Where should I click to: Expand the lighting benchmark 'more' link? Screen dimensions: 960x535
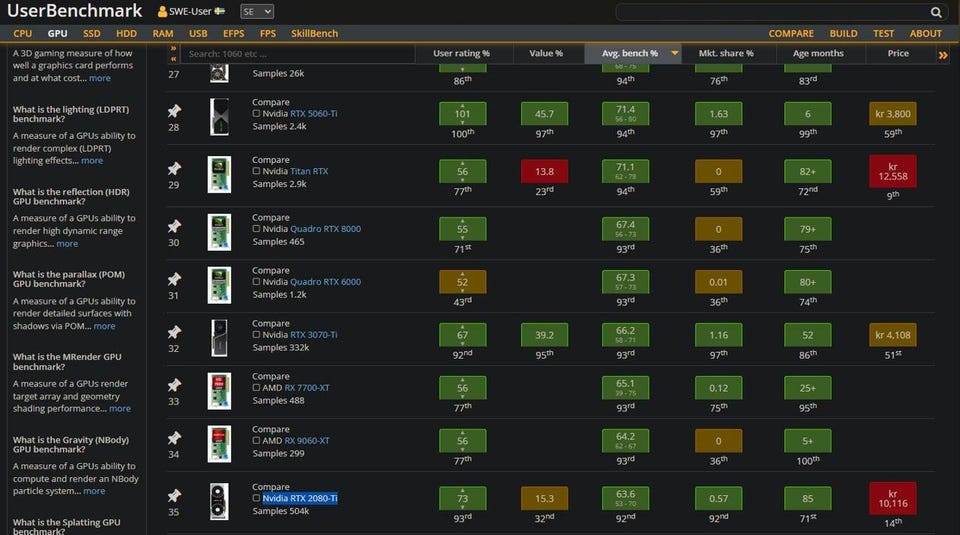[x=92, y=160]
